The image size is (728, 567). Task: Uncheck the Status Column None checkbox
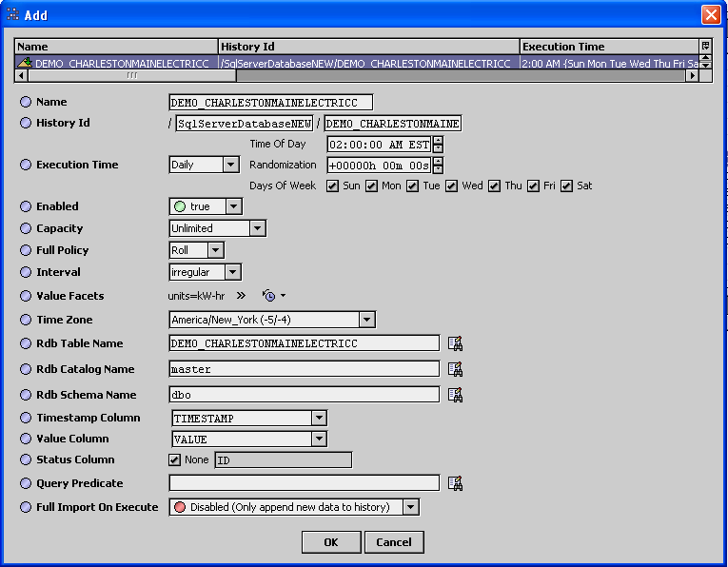pyautogui.click(x=174, y=460)
